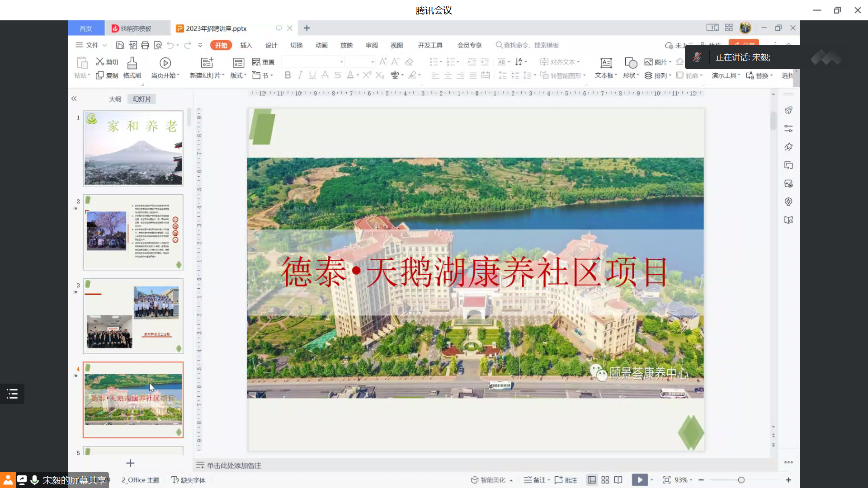Click the 开始 home ribbon tab
The height and width of the screenshot is (488, 868).
220,45
